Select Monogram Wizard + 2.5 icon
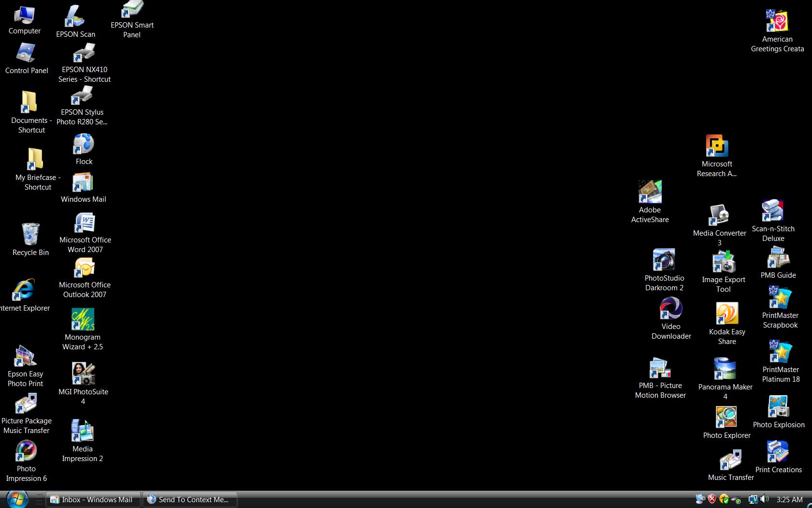Viewport: 812px width, 508px height. 83,319
